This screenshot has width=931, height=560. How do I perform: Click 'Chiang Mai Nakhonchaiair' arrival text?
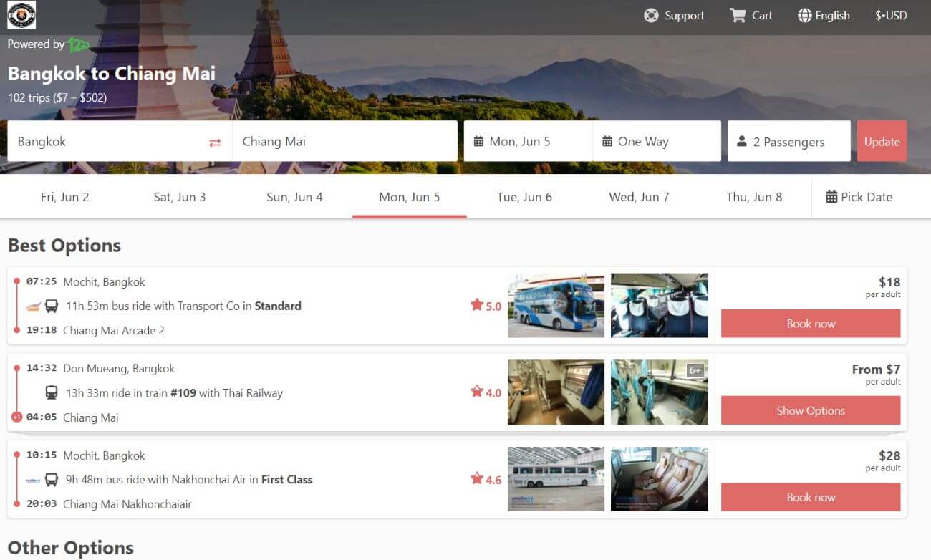click(x=127, y=504)
